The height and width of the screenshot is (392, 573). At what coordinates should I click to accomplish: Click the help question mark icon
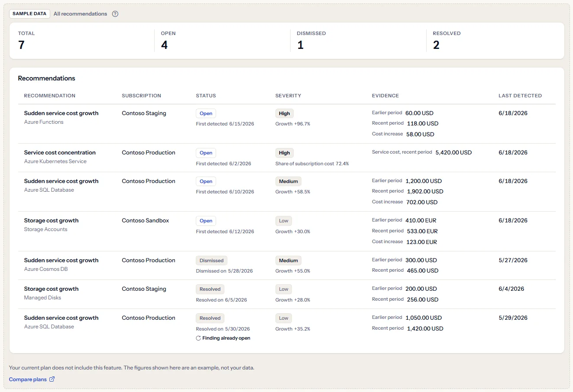point(115,14)
